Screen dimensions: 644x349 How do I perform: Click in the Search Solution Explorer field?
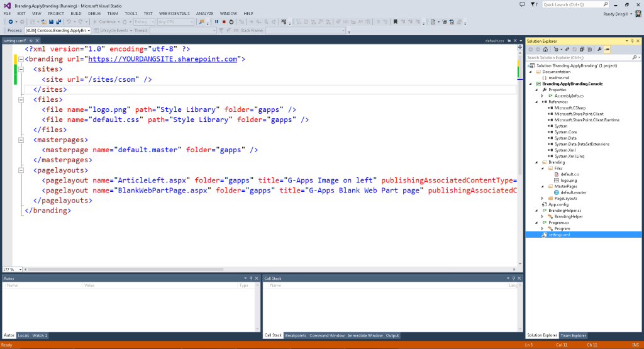point(579,57)
